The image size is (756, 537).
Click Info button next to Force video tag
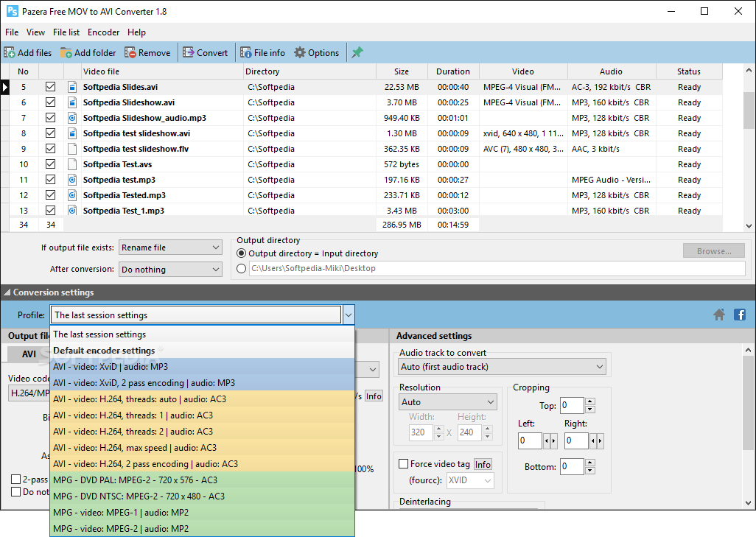pyautogui.click(x=483, y=464)
